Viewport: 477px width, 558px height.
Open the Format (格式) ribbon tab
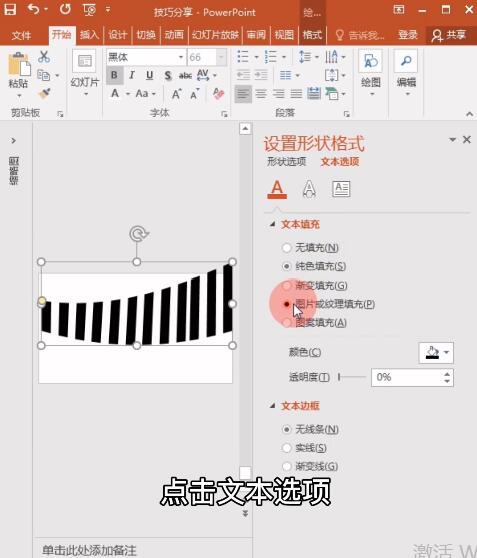pyautogui.click(x=312, y=35)
